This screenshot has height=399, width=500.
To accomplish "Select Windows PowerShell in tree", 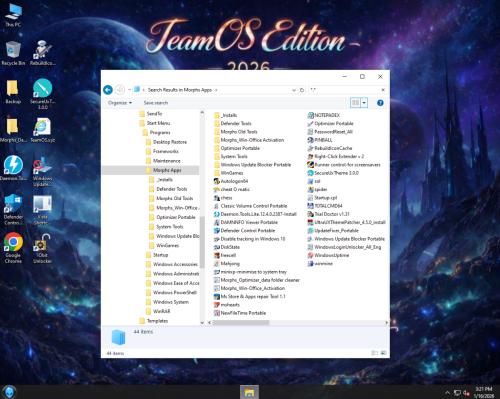I will click(x=171, y=292).
